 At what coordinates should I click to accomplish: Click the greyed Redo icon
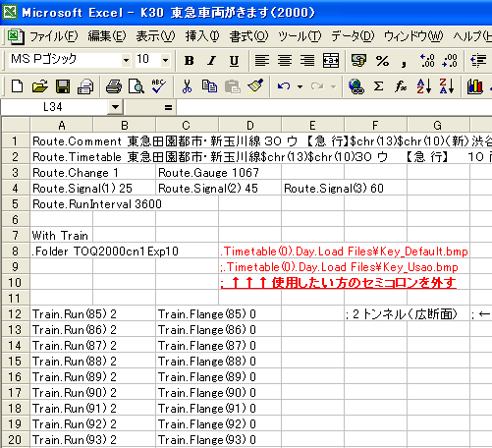(317, 86)
